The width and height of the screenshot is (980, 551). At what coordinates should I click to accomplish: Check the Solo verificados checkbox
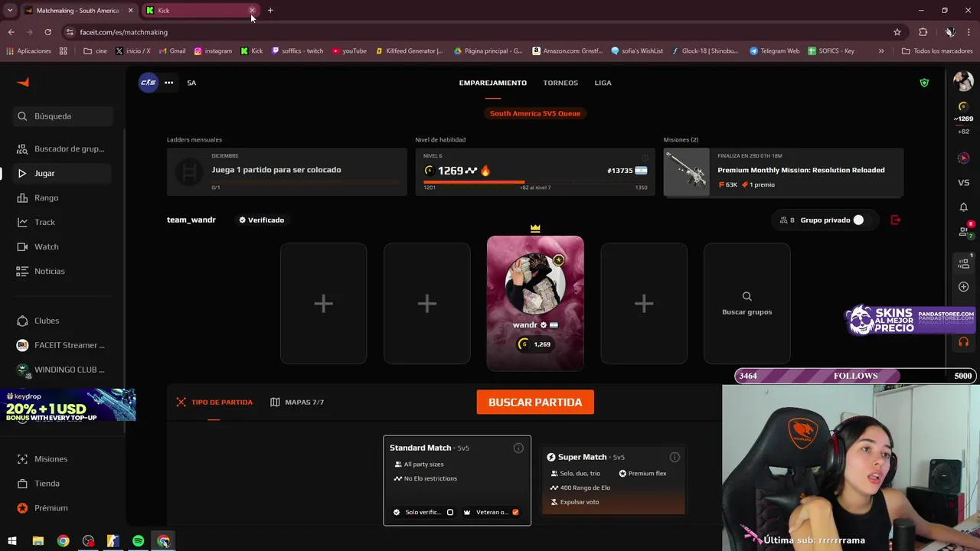pyautogui.click(x=450, y=512)
